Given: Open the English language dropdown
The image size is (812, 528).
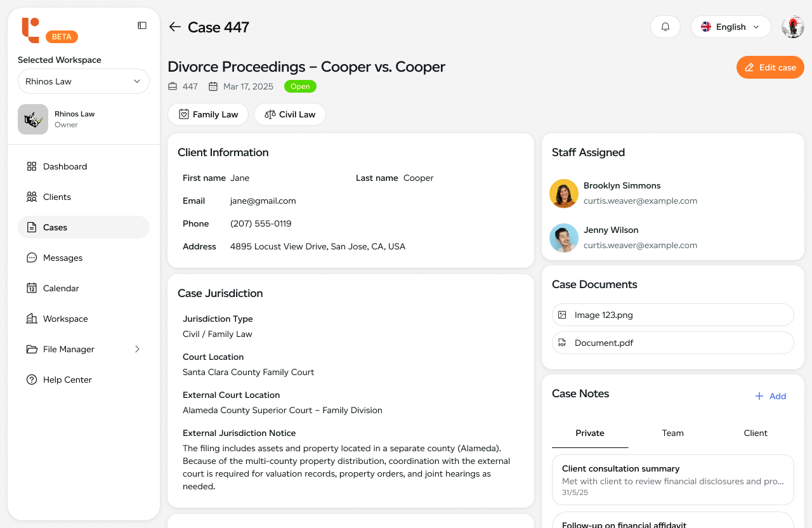Looking at the screenshot, I should tap(730, 27).
